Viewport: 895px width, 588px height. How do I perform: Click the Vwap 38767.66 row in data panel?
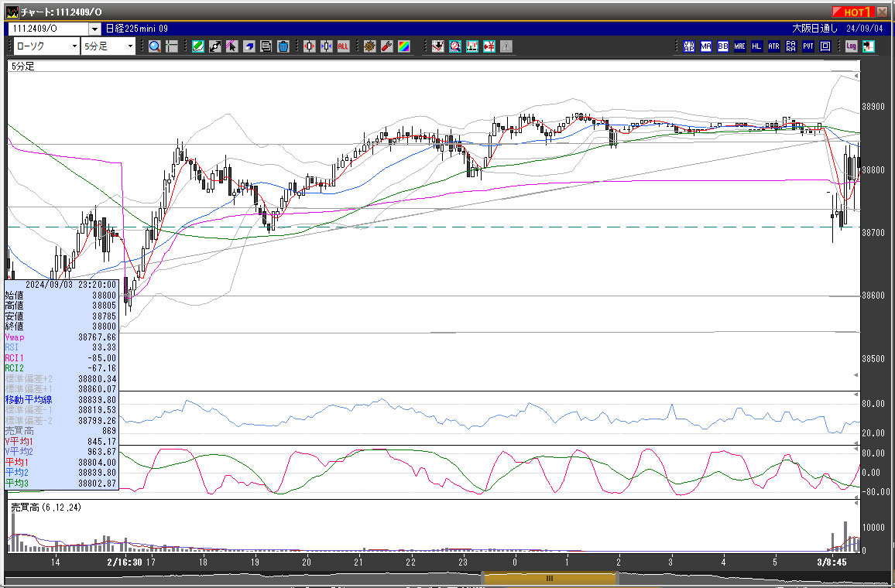[60, 337]
